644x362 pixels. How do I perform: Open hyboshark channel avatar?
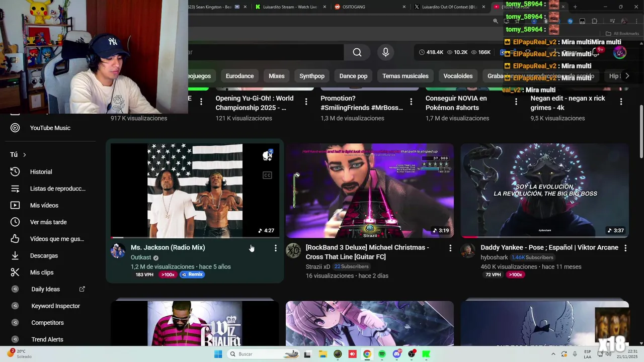pyautogui.click(x=468, y=251)
